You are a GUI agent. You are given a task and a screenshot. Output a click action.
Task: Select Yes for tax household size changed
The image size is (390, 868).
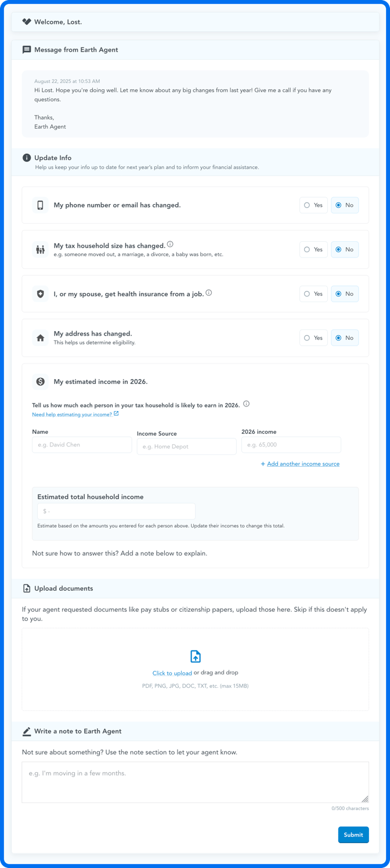coord(313,249)
